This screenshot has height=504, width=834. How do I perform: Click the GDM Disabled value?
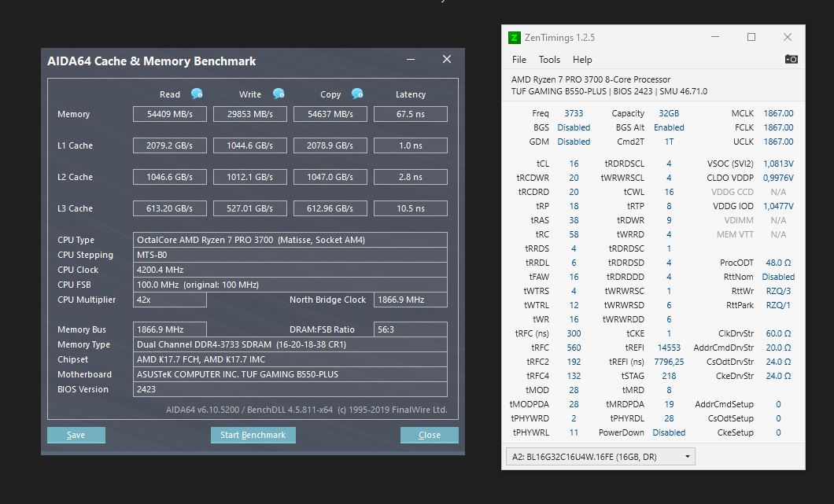tap(574, 142)
